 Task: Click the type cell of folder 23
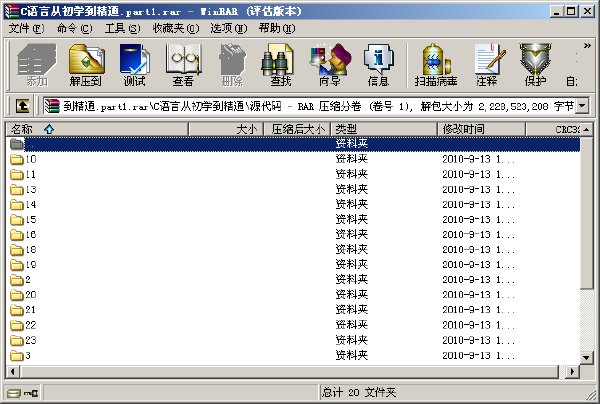pos(352,340)
